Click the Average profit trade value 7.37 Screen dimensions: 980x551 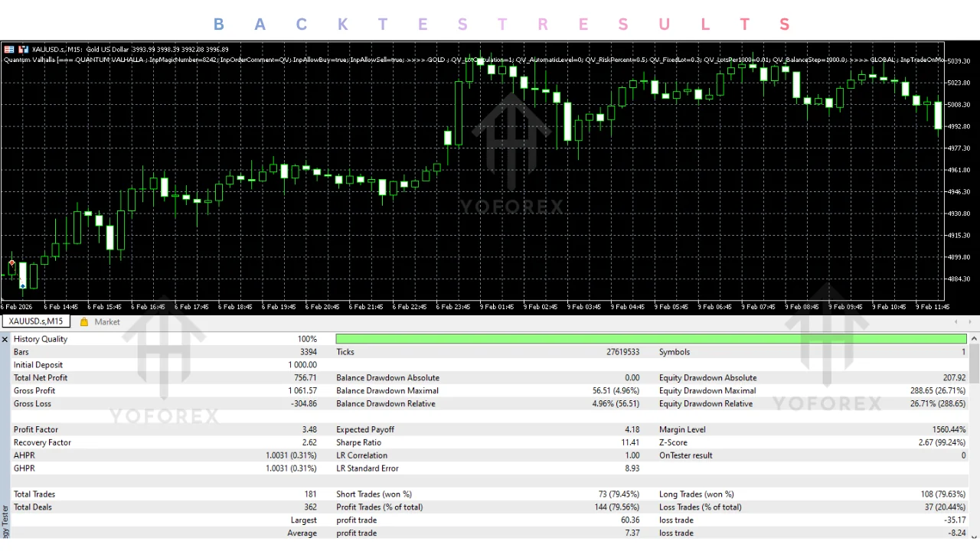[632, 533]
